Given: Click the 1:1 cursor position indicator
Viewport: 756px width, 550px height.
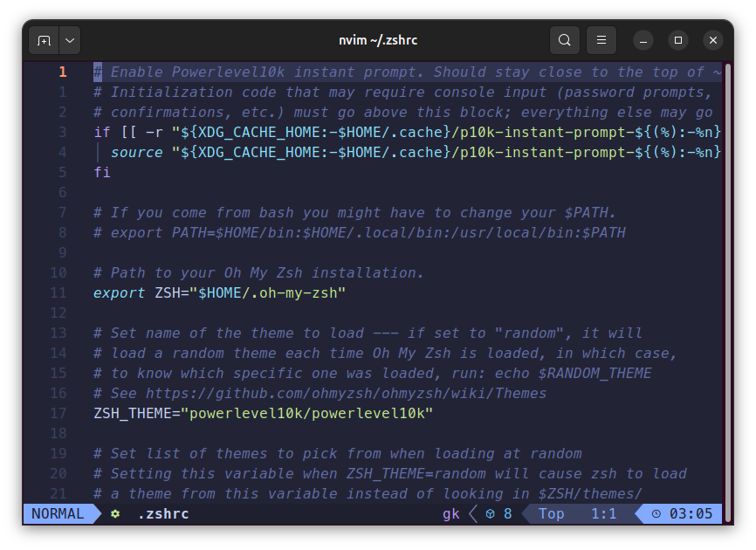Looking at the screenshot, I should 604,514.
